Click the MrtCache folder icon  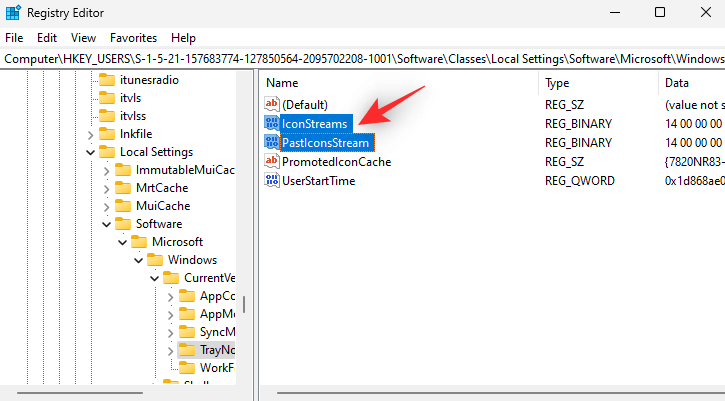[x=123, y=188]
